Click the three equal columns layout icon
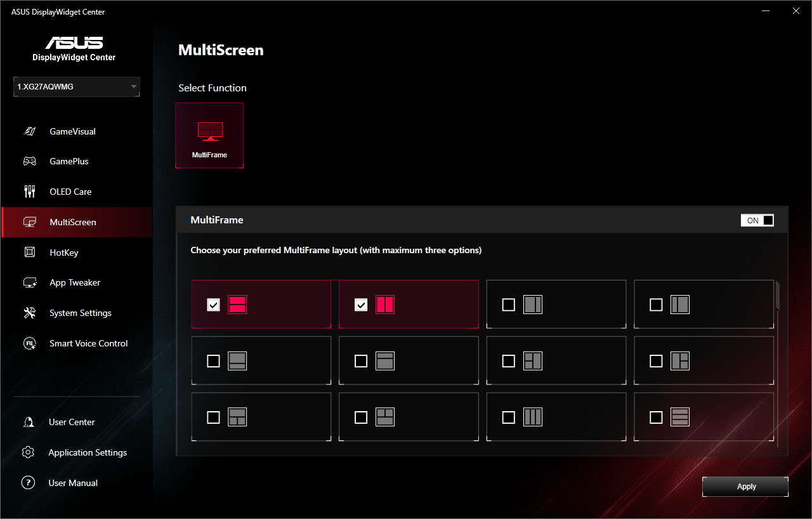The image size is (812, 519). tap(533, 417)
